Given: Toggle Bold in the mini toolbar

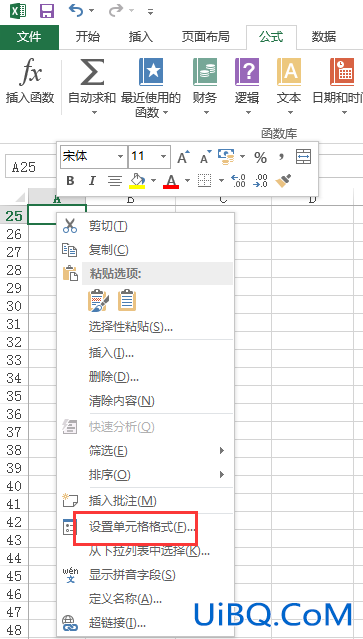Looking at the screenshot, I should (70, 181).
